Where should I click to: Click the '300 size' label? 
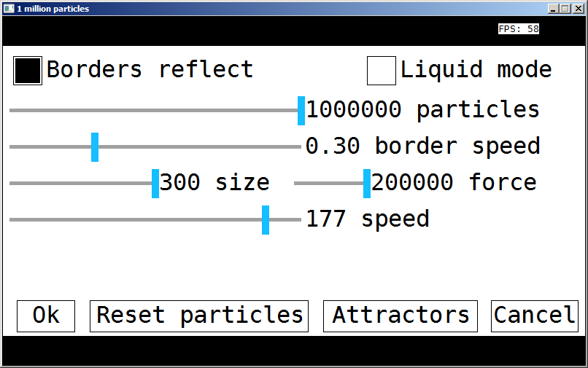[215, 182]
